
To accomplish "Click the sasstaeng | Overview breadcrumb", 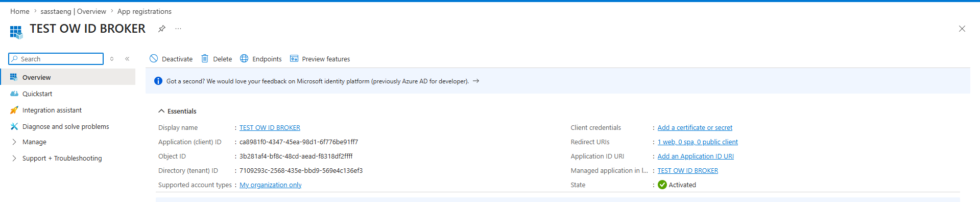I will coord(74,11).
